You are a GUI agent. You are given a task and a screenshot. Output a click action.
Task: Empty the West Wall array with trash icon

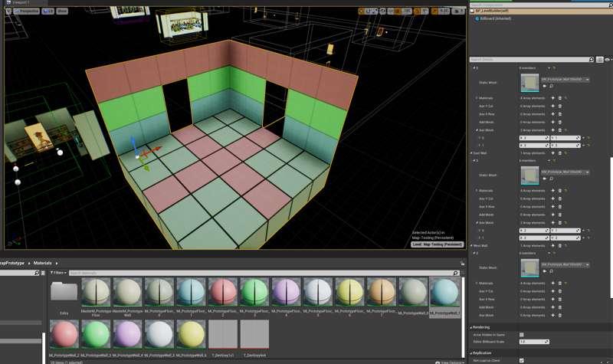click(x=560, y=246)
